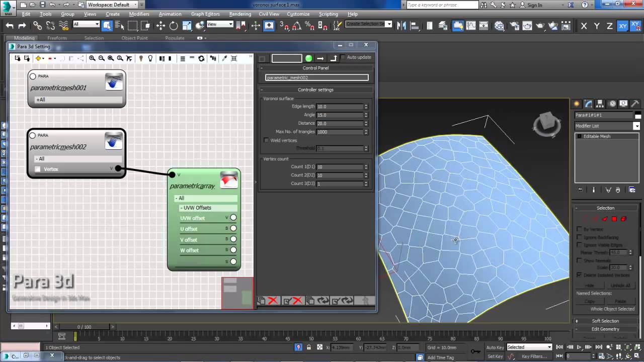This screenshot has width=644, height=362.
Task: Click Sign In in the title bar
Action: point(534,5)
